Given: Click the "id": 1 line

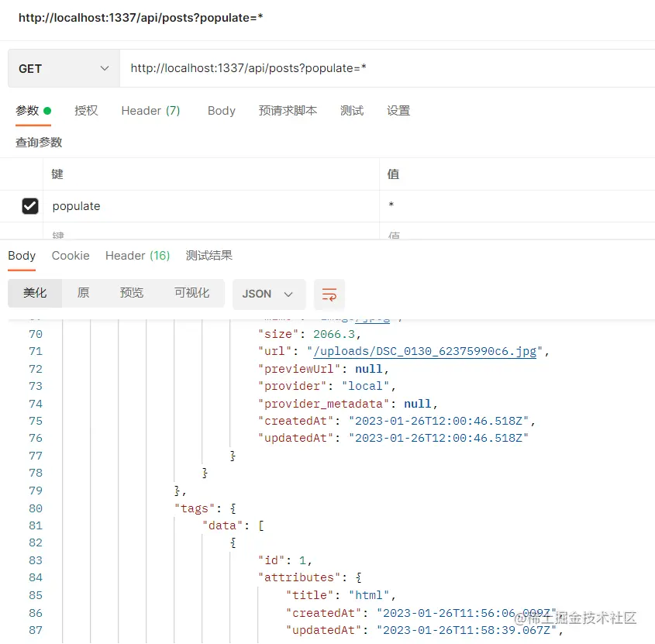Looking at the screenshot, I should click(x=285, y=560).
